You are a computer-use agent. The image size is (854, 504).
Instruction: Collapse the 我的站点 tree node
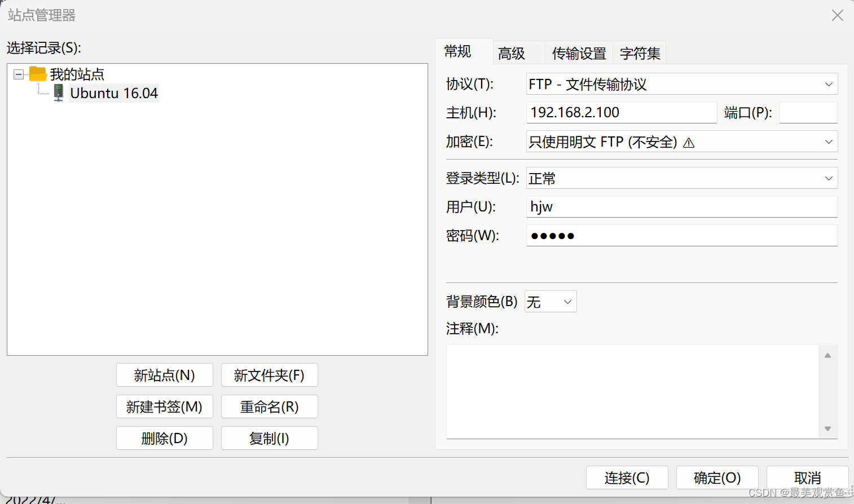click(19, 74)
